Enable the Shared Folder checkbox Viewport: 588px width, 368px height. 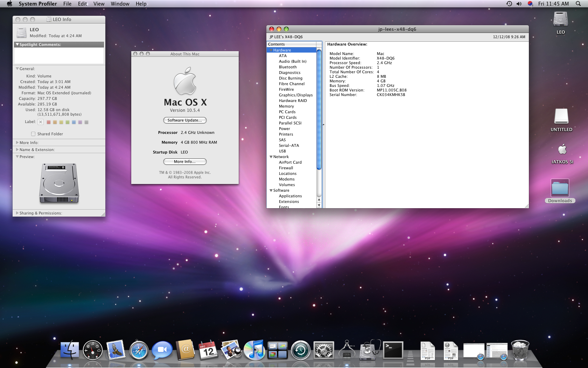click(33, 134)
